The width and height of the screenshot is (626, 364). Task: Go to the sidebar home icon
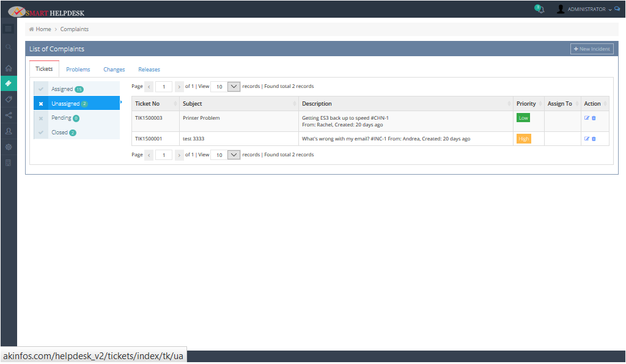click(x=8, y=68)
